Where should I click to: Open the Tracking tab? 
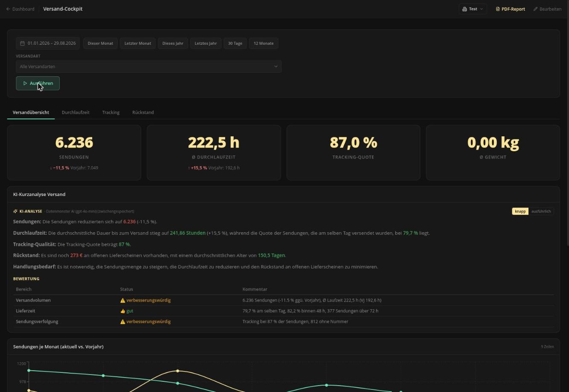[111, 112]
